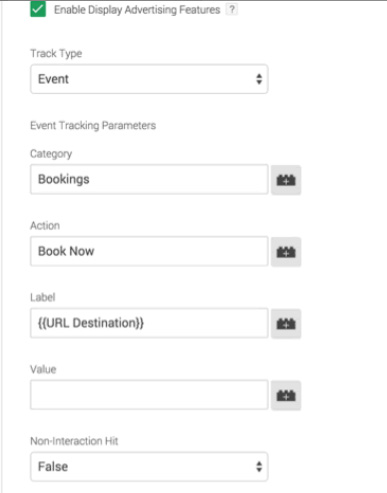Screen dimensions: 387x493
Task: Click the Action field label text
Action: [x=45, y=226]
